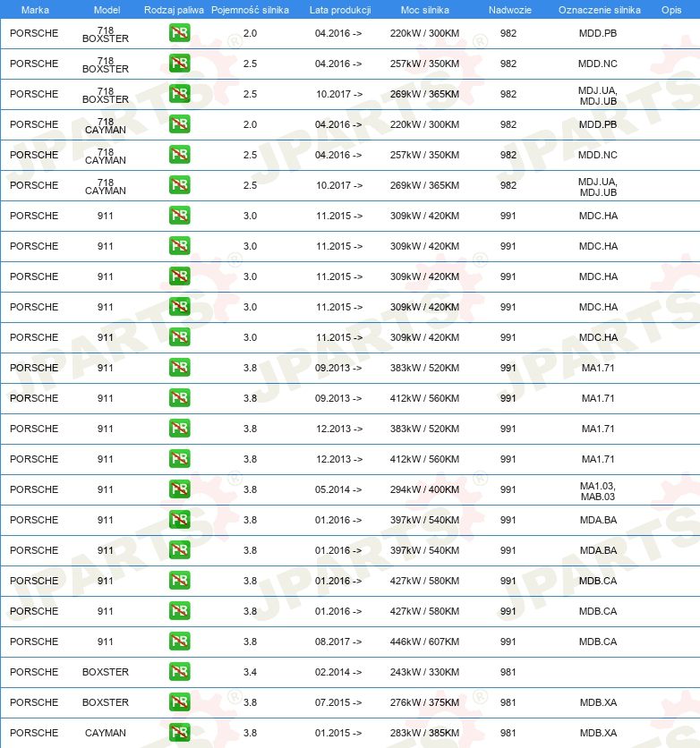Click the Rodzaj paliwa column header

174,10
